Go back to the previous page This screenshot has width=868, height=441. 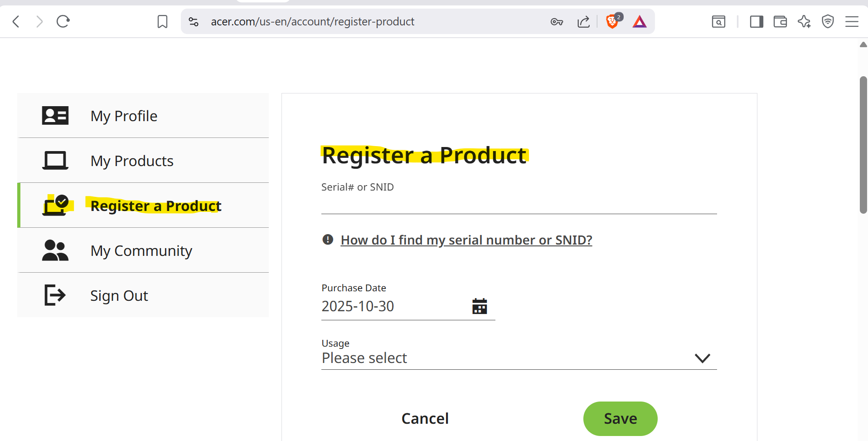tap(16, 21)
